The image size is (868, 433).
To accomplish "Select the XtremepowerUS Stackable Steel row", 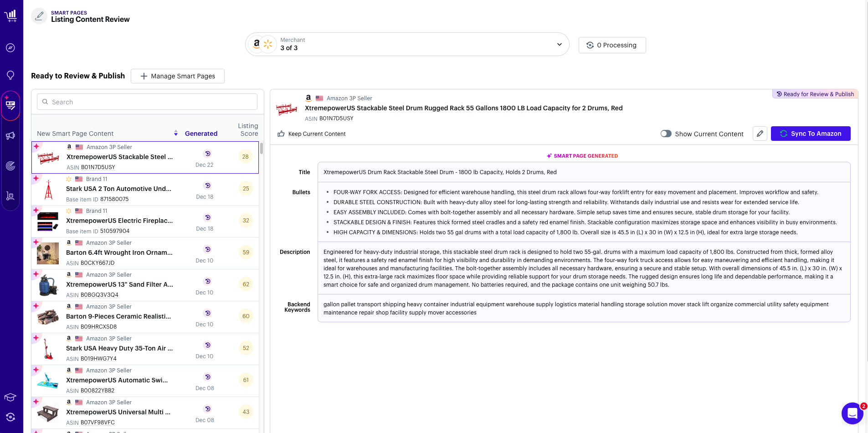I will 145,158.
